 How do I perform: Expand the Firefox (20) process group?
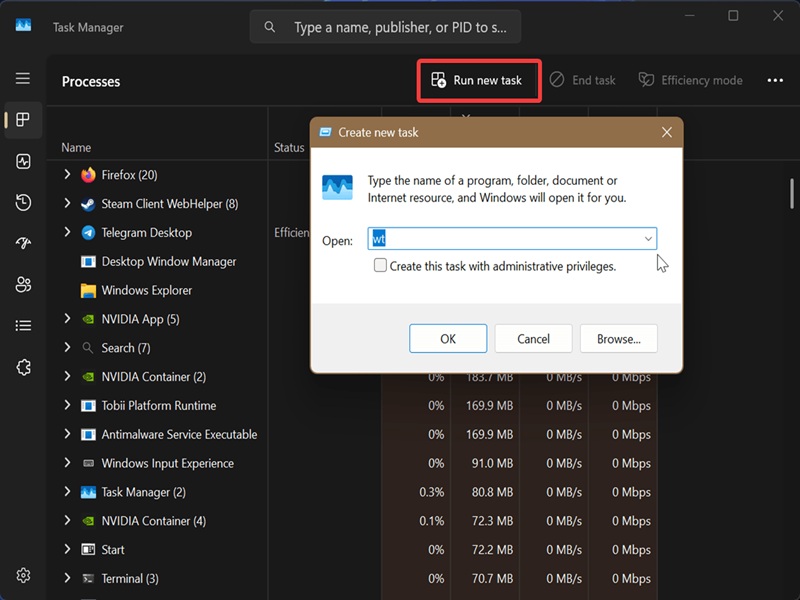point(67,174)
